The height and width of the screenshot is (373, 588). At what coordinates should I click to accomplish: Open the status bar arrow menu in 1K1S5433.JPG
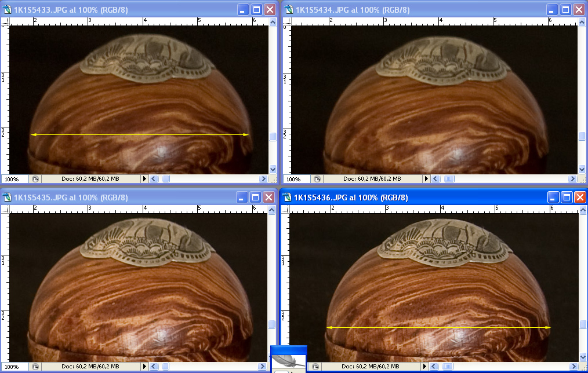[145, 179]
